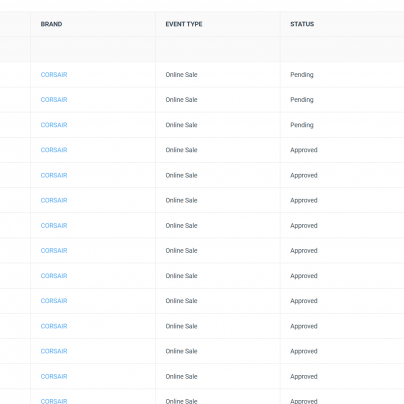Open CORSAIR link in first Approved row
Image resolution: width=404 pixels, height=404 pixels.
click(x=54, y=150)
